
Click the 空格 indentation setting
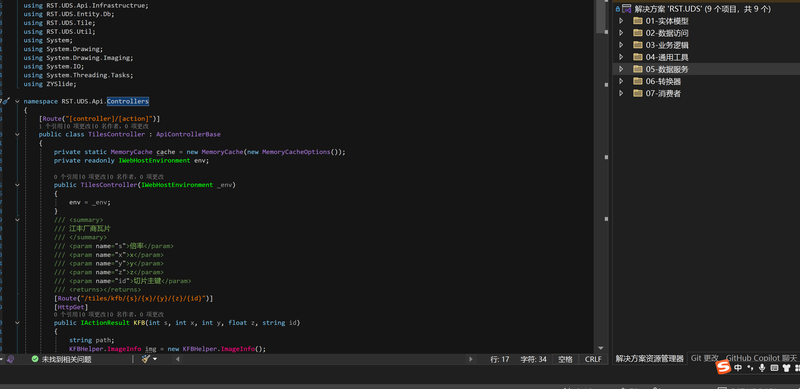(565, 359)
